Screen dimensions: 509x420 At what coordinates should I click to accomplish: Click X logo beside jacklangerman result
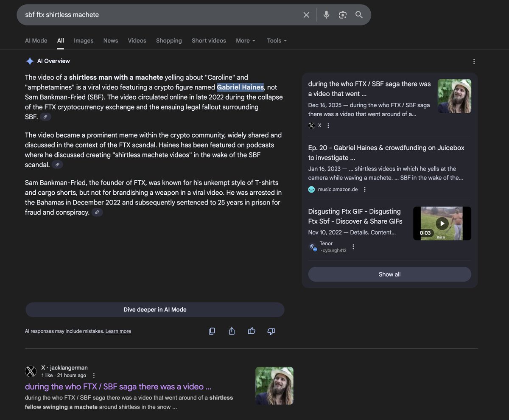coord(31,371)
